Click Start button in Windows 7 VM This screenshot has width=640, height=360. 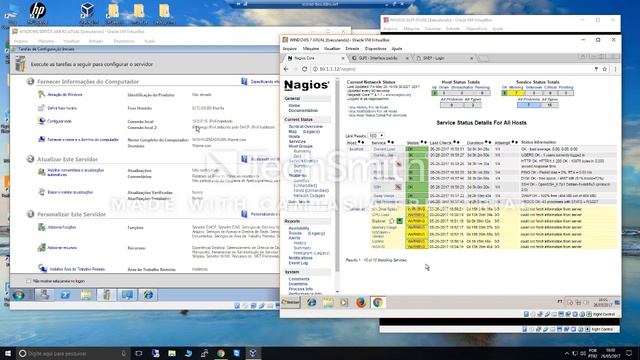click(x=291, y=302)
